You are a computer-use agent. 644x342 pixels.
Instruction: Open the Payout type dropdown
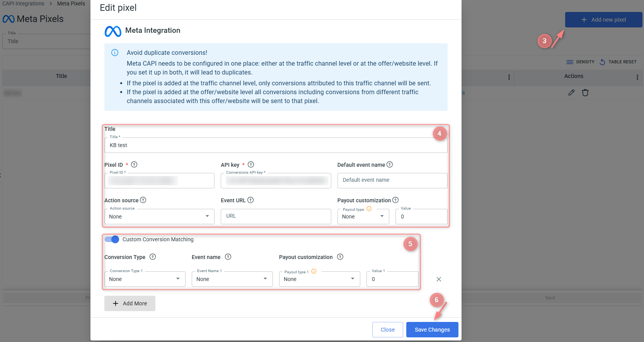coord(363,217)
